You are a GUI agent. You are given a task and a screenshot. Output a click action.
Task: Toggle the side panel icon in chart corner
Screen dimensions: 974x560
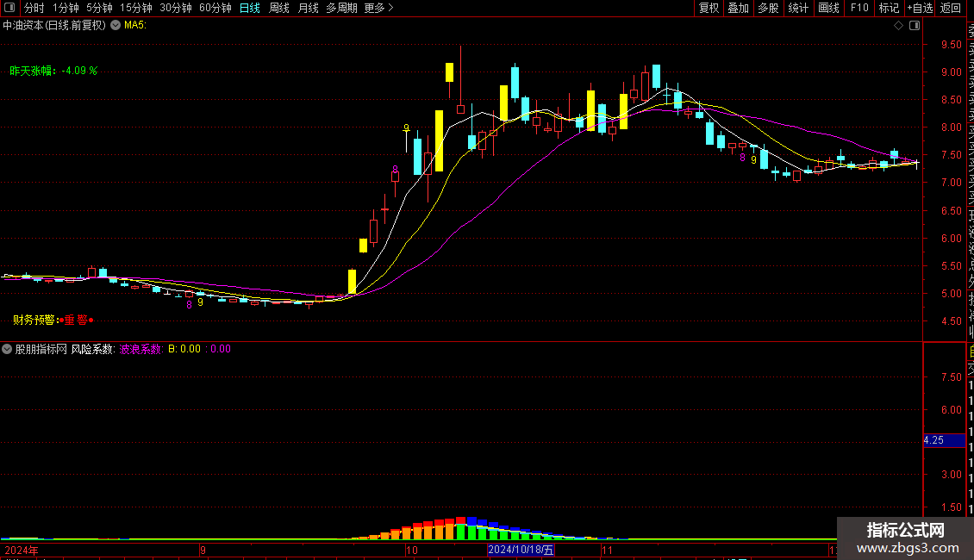coord(915,26)
